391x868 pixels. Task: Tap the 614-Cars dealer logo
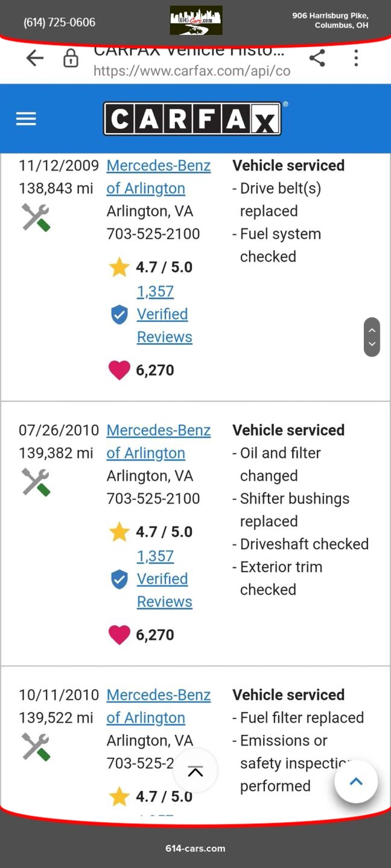(x=195, y=20)
